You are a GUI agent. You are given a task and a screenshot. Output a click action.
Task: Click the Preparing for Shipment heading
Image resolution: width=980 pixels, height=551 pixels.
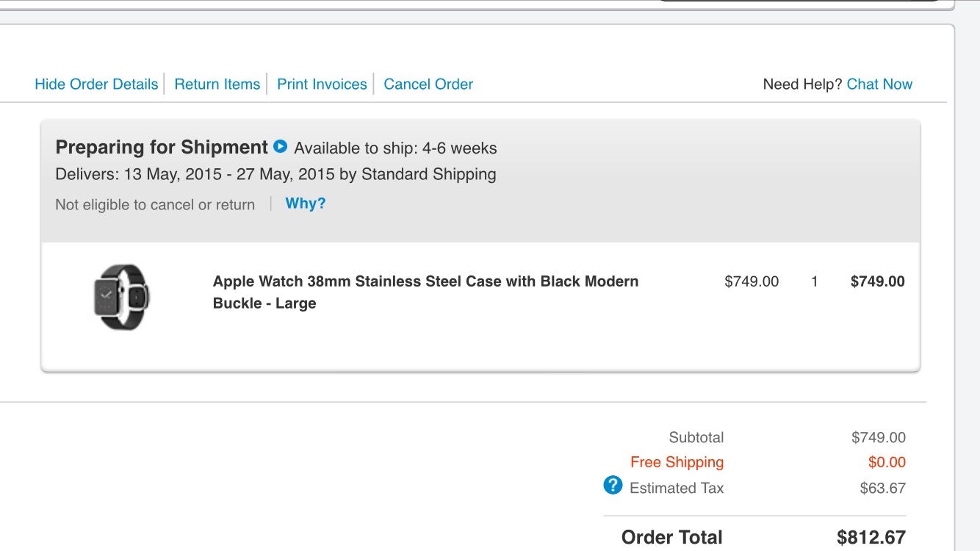[x=162, y=147]
